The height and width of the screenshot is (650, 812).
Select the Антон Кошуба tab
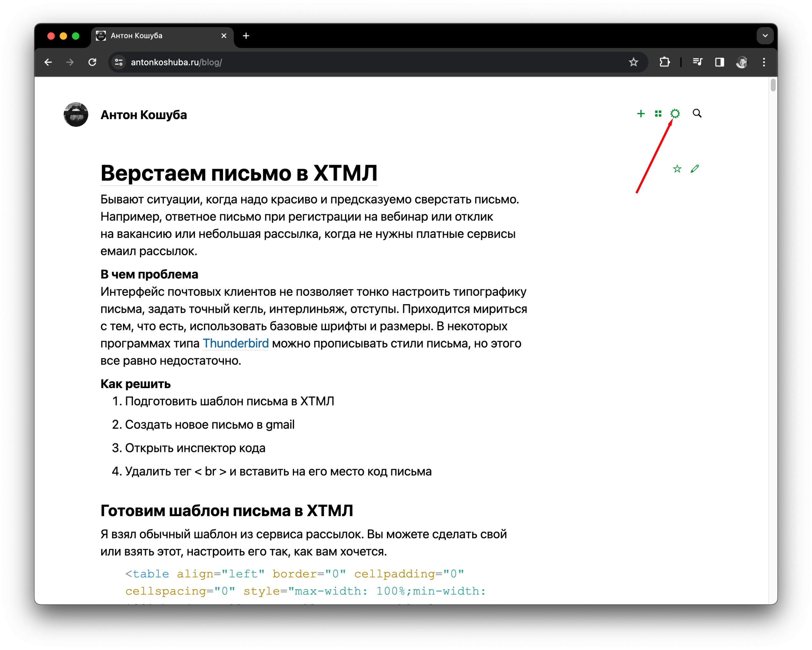pos(162,36)
